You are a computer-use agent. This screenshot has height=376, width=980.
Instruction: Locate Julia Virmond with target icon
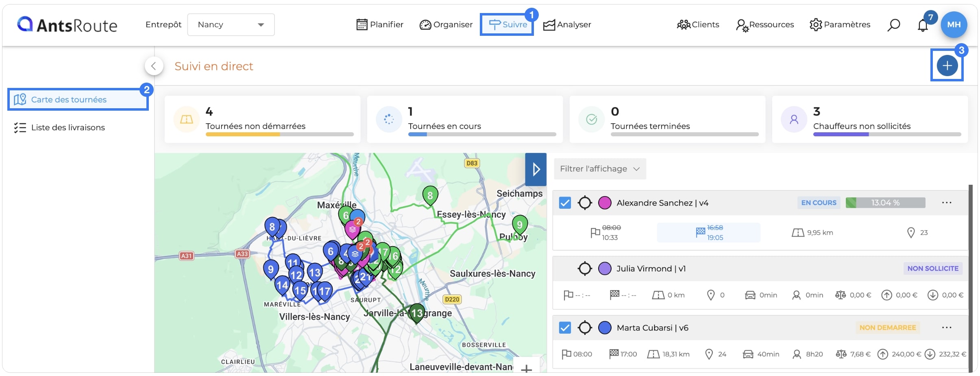[x=585, y=269]
